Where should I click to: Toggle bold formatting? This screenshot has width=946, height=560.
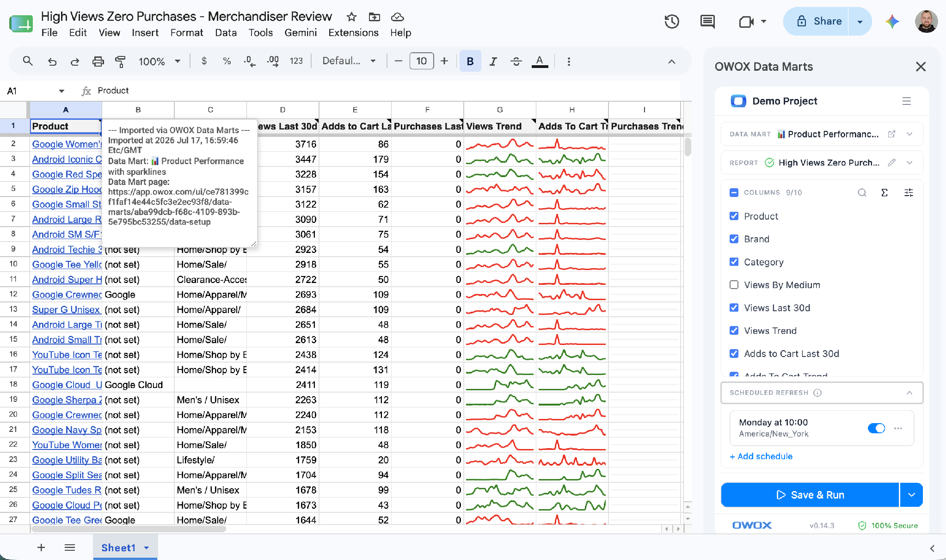click(470, 61)
